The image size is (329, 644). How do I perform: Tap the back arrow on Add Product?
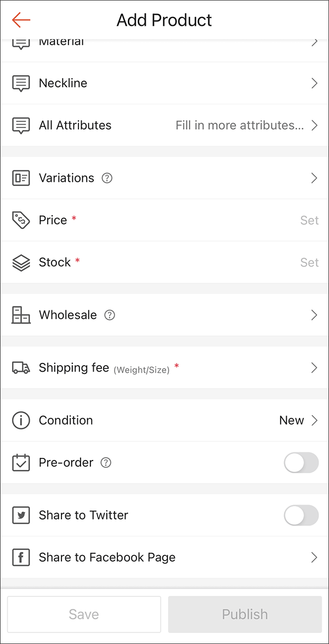pos(20,20)
